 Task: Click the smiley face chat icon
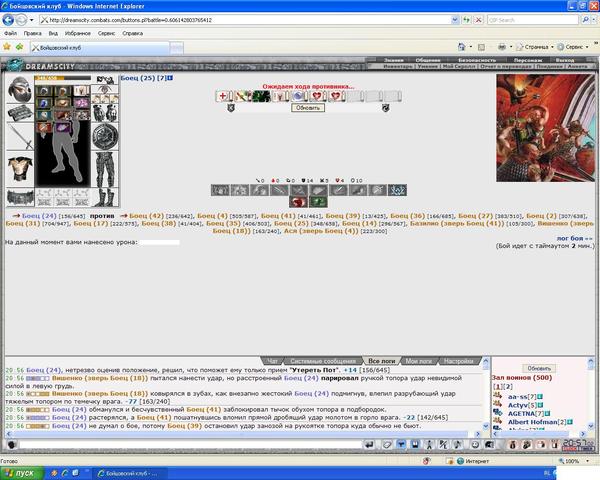coord(475,444)
